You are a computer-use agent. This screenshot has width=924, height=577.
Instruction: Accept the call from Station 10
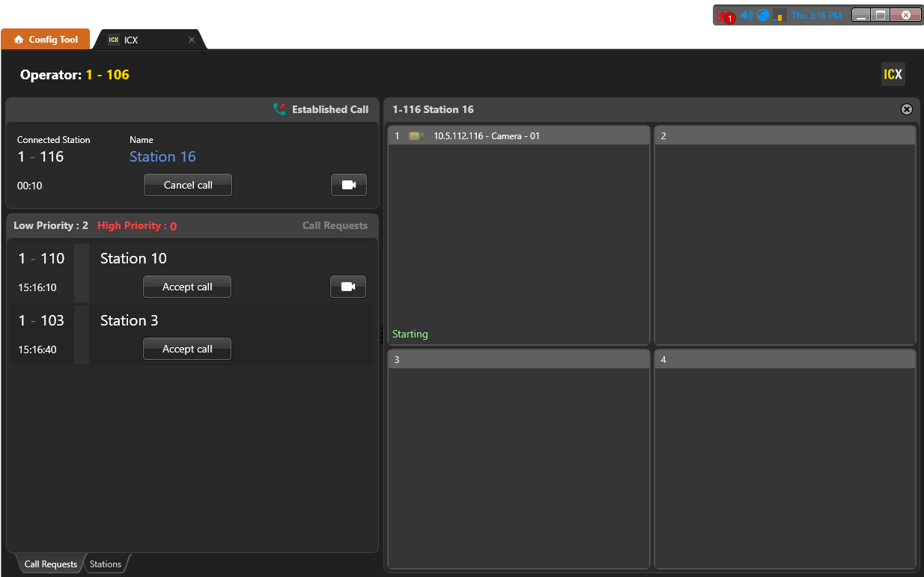coord(187,287)
